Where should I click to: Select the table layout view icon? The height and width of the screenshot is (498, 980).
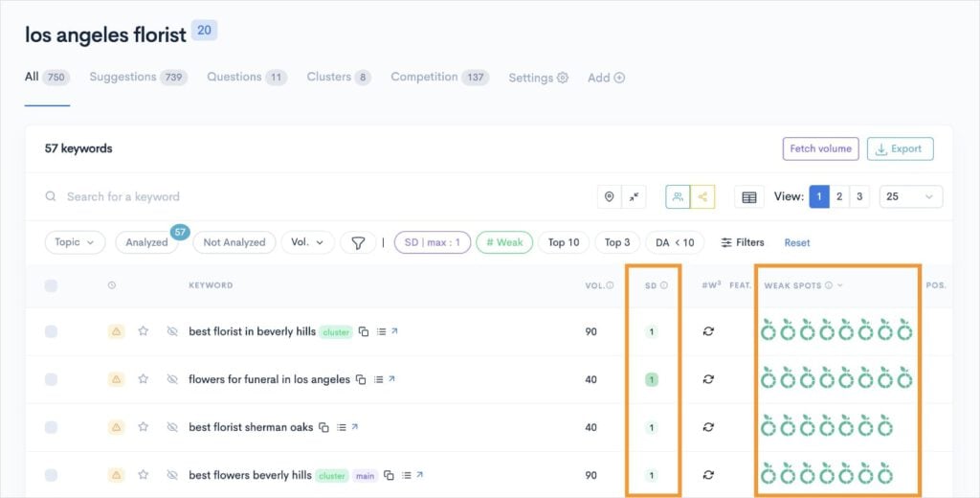[749, 196]
